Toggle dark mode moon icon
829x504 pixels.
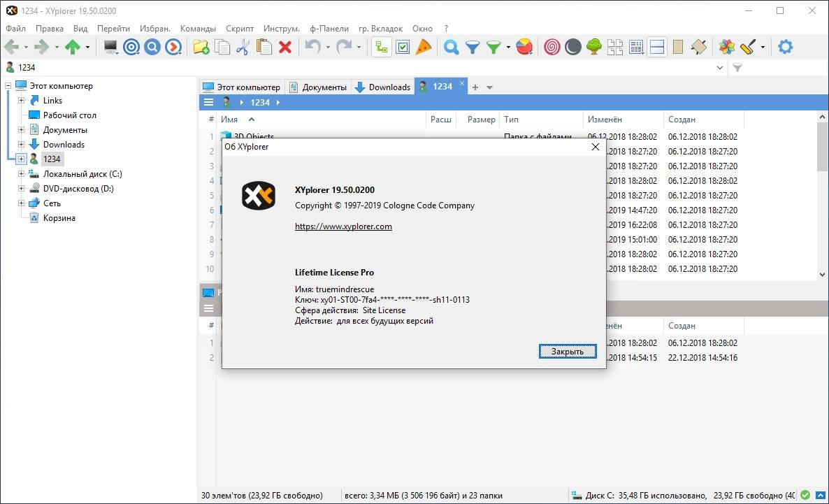pos(573,47)
